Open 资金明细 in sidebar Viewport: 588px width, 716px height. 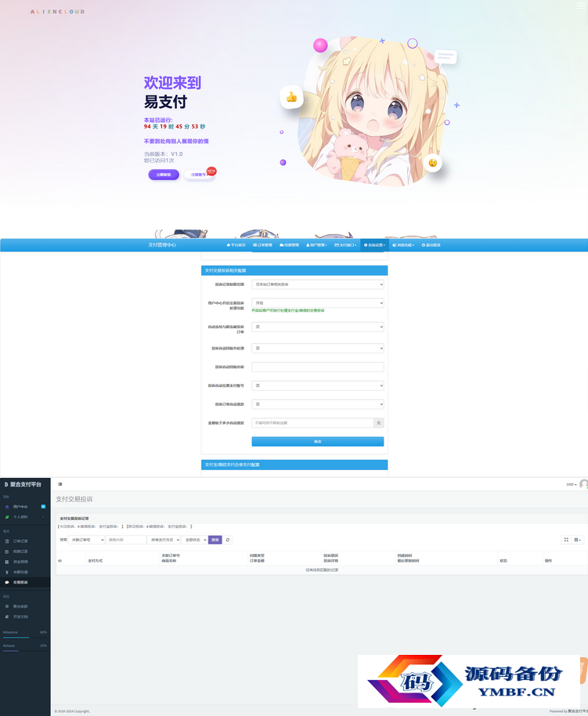pos(24,562)
